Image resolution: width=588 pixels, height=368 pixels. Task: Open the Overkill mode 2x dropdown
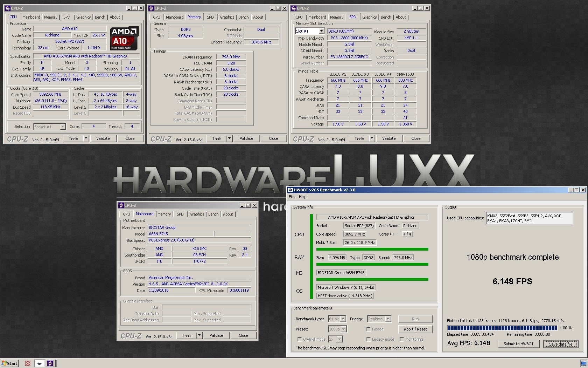point(339,339)
